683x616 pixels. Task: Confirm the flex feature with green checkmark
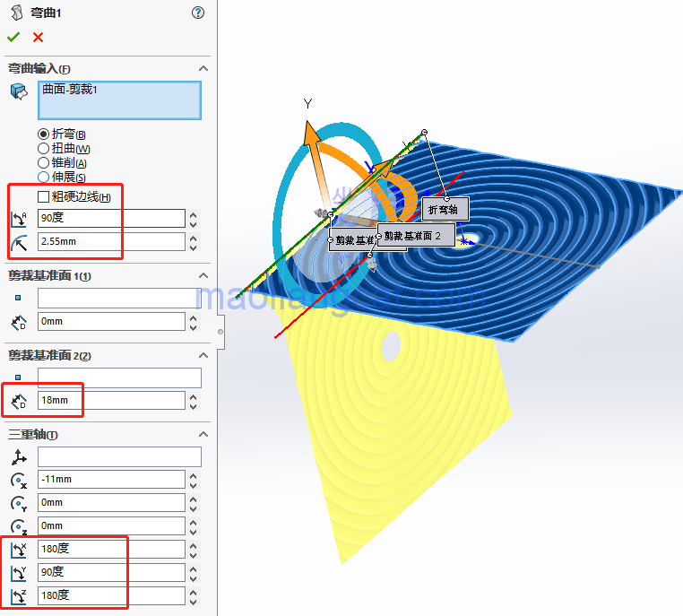tap(13, 37)
